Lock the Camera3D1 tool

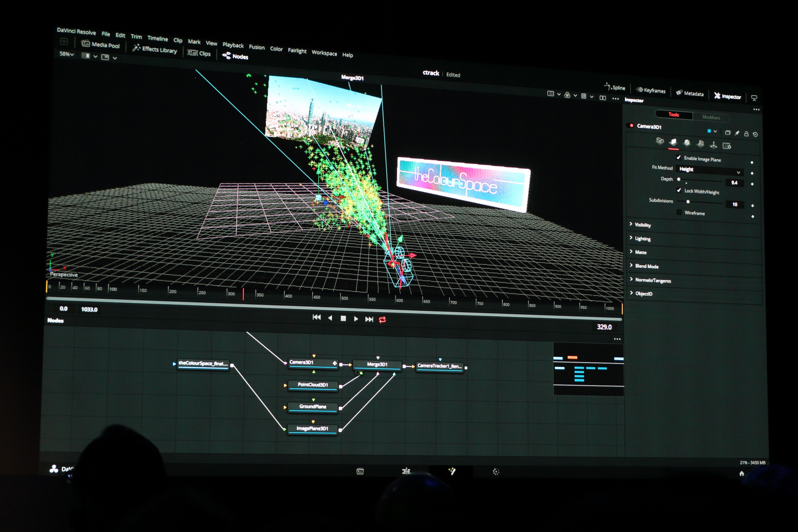(x=746, y=133)
